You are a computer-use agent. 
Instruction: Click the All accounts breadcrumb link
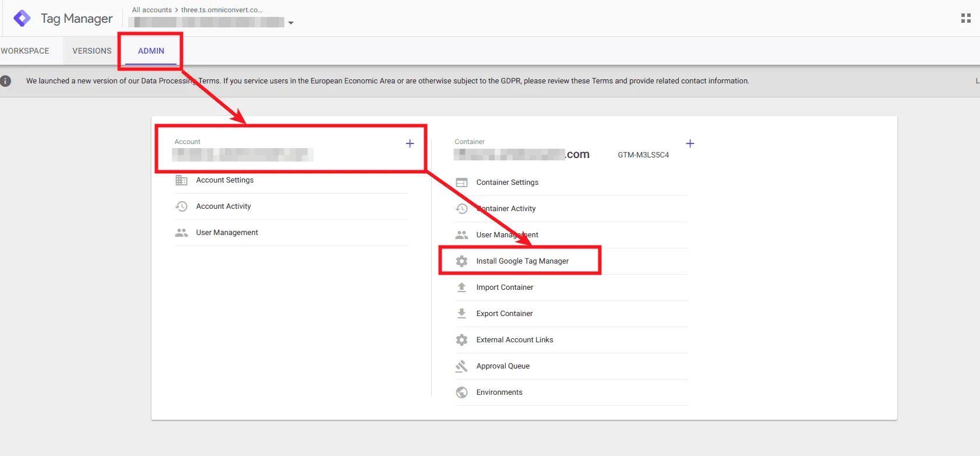coord(151,10)
